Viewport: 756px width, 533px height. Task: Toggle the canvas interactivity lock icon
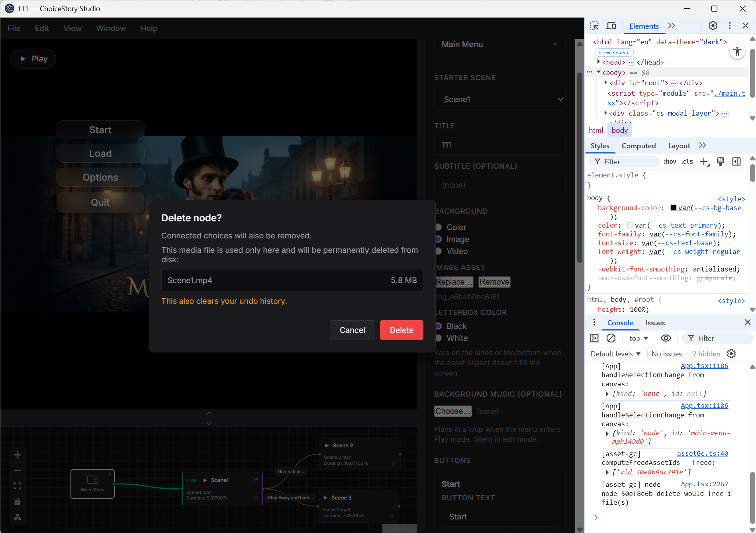[18, 502]
